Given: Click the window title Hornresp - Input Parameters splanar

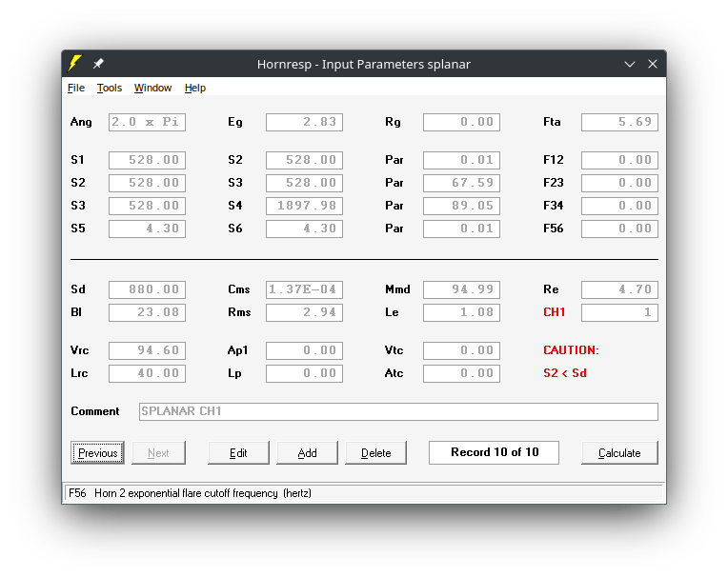Looking at the screenshot, I should coord(364,64).
